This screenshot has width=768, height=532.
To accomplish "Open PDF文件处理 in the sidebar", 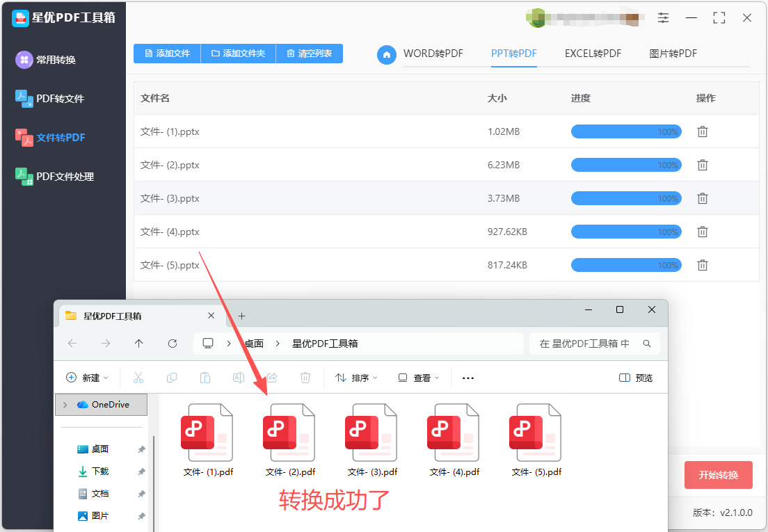I will [x=54, y=176].
